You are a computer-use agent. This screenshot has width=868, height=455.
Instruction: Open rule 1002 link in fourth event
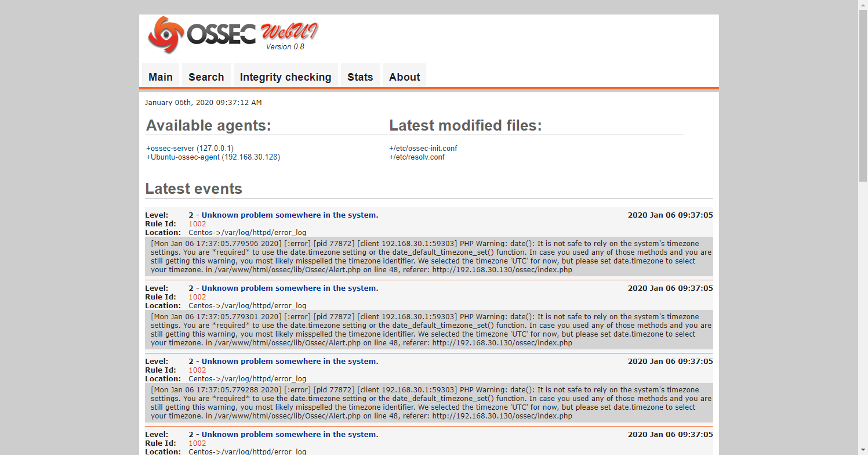197,443
